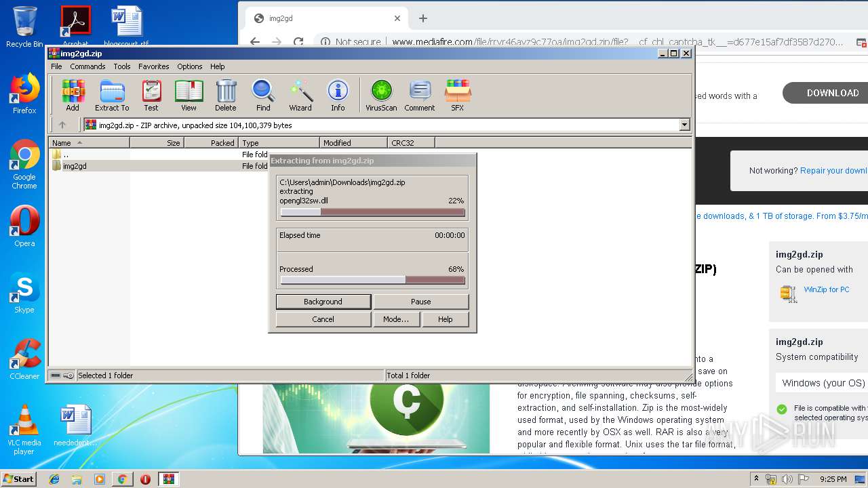Click Internet Explorer icon in taskbar

pos(54,479)
